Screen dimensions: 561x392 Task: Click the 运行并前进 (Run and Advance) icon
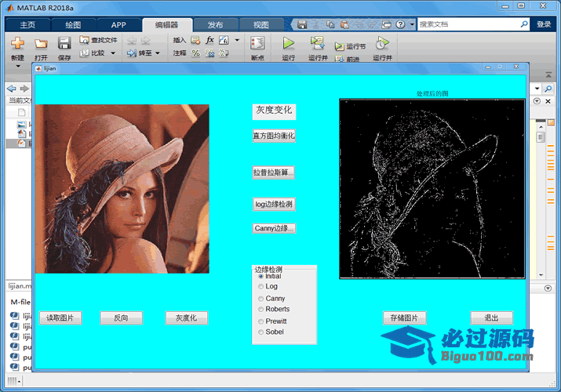point(317,43)
